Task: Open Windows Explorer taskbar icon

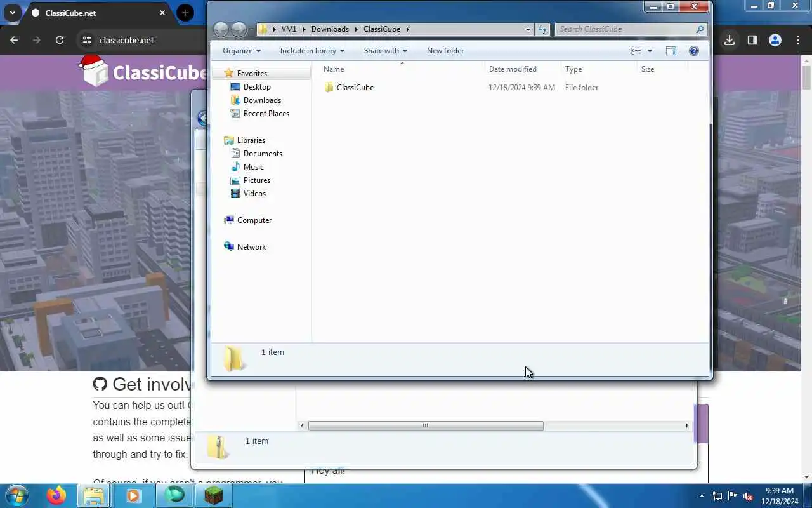Action: (x=93, y=495)
